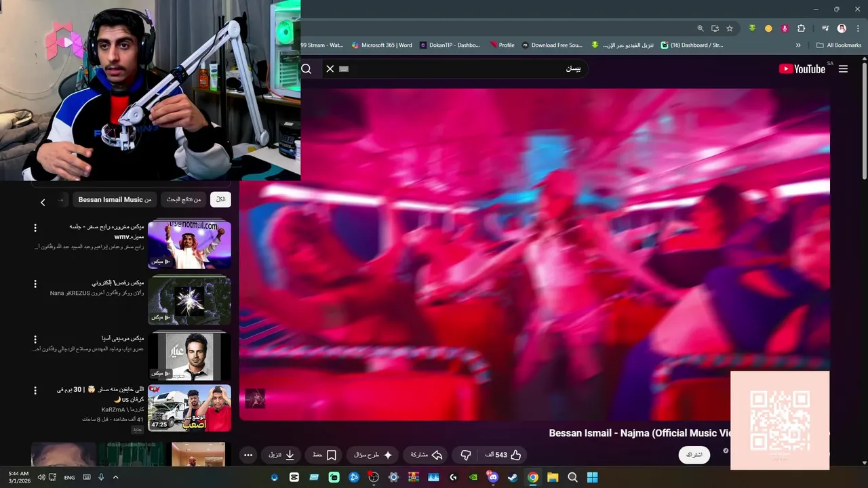Select the Bessan Ismail Music filter chip
The width and height of the screenshot is (868, 488).
click(115, 199)
